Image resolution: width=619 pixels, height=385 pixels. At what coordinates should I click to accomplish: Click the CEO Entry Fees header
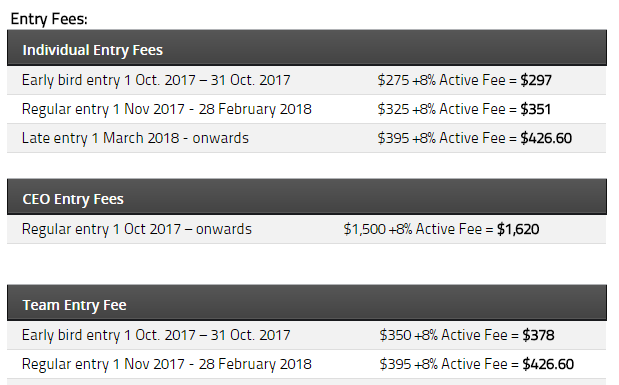(307, 197)
